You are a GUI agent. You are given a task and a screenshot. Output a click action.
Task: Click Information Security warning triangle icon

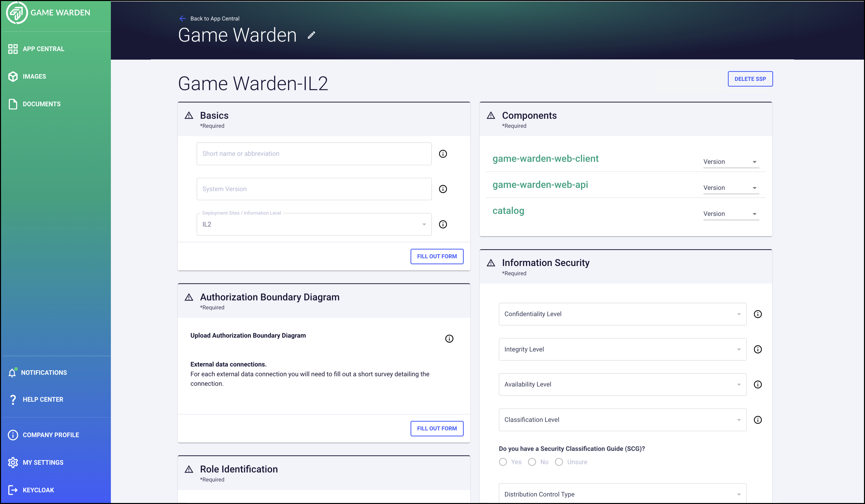(491, 263)
